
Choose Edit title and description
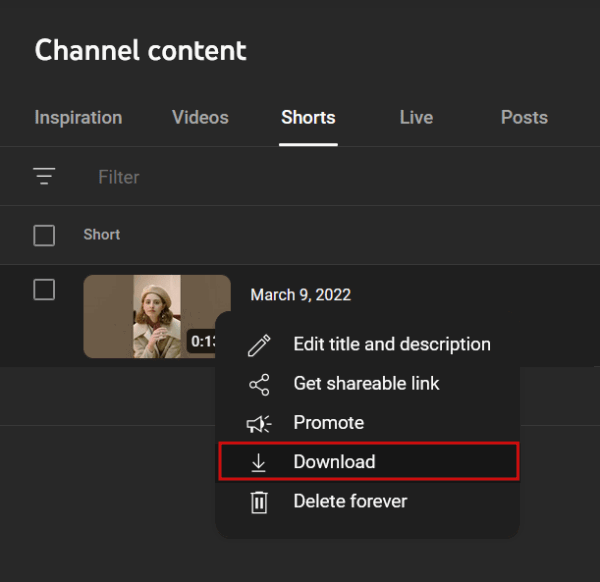point(367,344)
